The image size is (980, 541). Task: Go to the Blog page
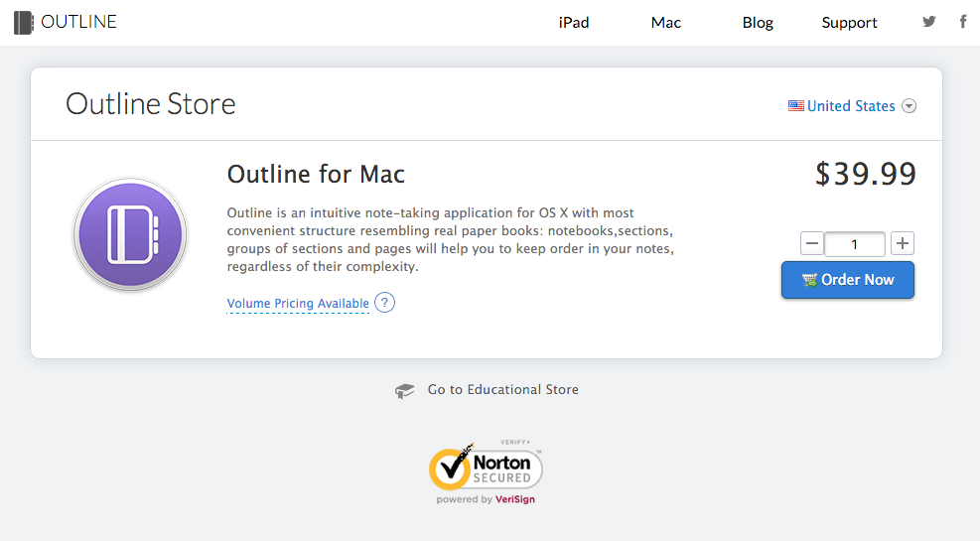coord(758,23)
